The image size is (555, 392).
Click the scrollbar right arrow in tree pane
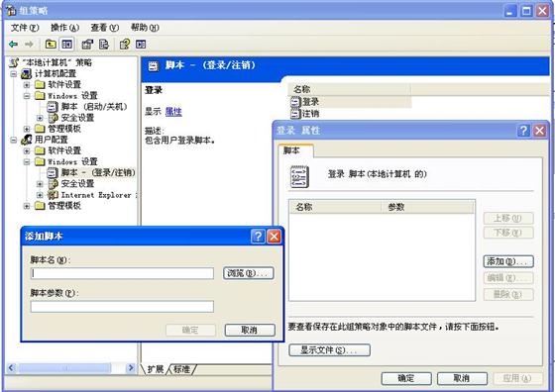pos(131,368)
